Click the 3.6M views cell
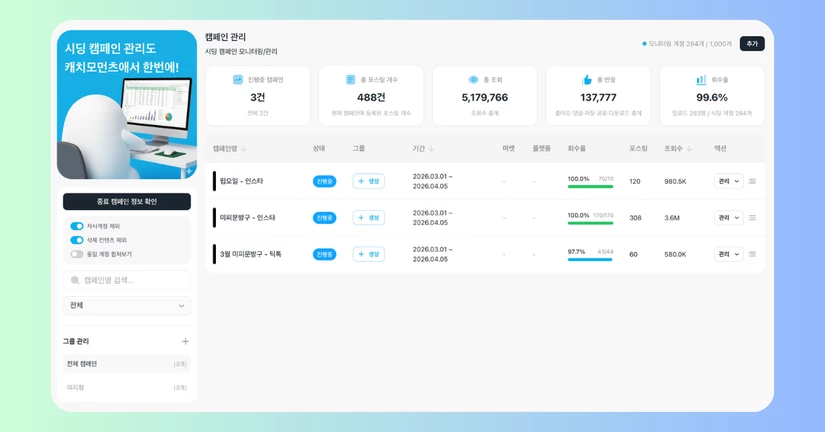 coord(672,217)
